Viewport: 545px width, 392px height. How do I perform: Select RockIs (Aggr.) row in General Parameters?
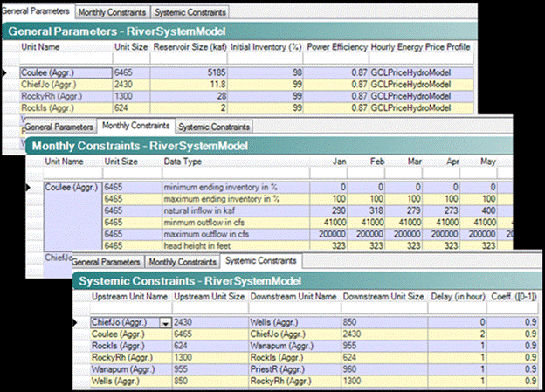[x=246, y=108]
